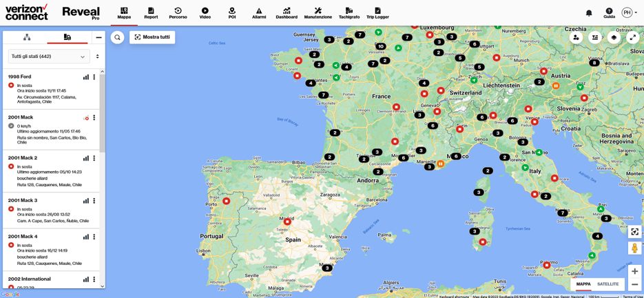Screen dimensions: 644x298
Task: Open the Trip Logger section
Action: pyautogui.click(x=377, y=13)
